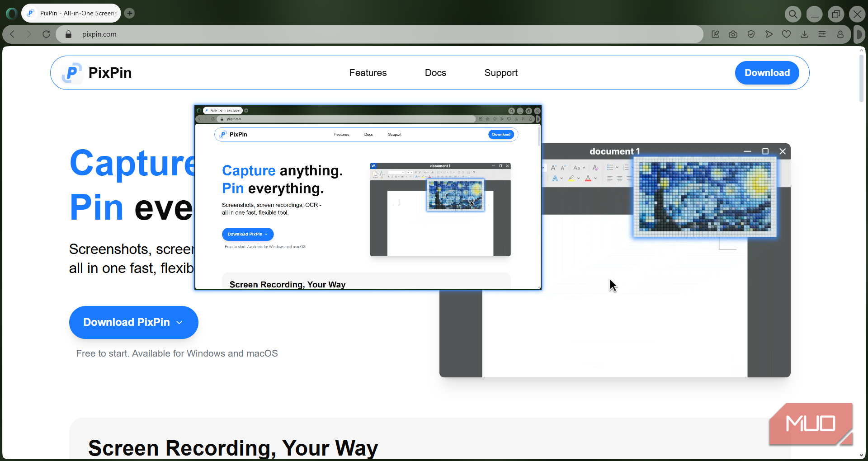Click the PixPin logo in the header
Screen dimensions: 868x461
[x=97, y=73]
